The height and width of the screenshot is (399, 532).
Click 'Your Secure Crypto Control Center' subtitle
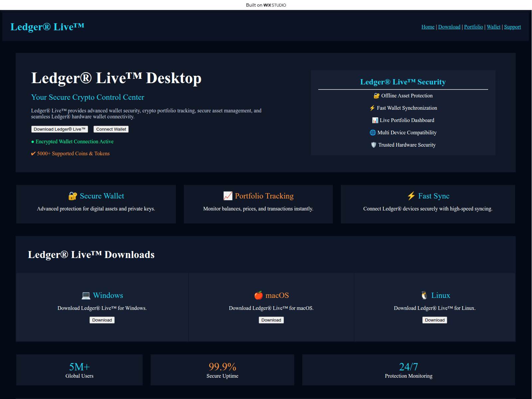click(88, 97)
